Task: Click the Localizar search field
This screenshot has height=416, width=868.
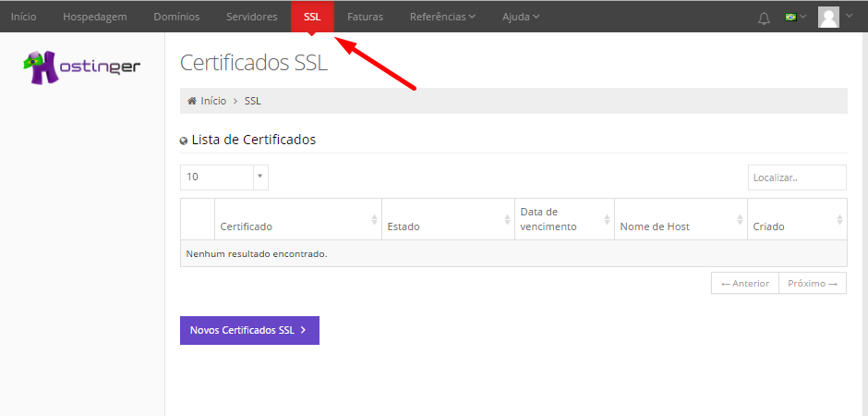Action: coord(796,177)
